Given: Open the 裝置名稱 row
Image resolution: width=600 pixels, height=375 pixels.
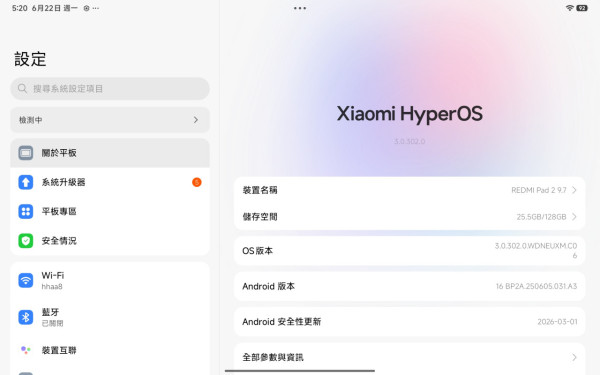Looking at the screenshot, I should (409, 190).
